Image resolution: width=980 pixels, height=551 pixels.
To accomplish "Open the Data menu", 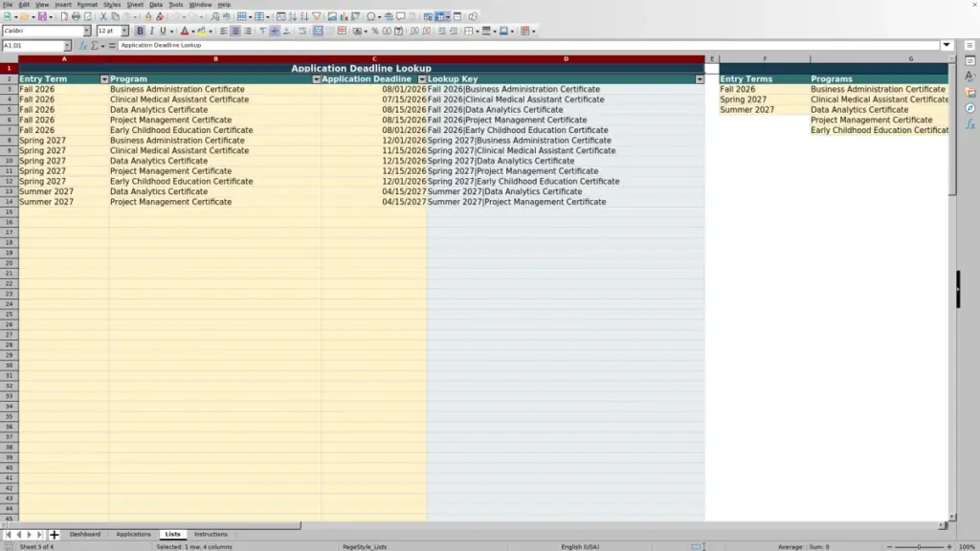I will [156, 5].
